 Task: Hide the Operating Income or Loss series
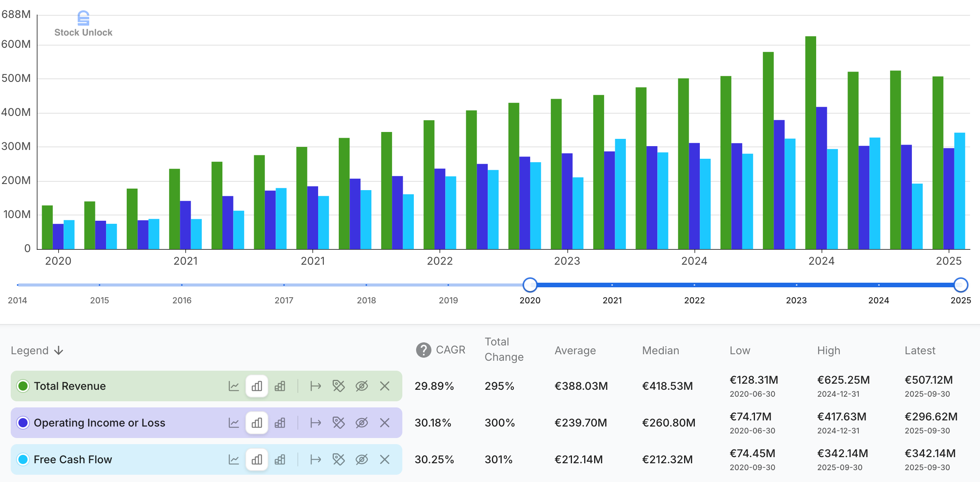tap(361, 423)
